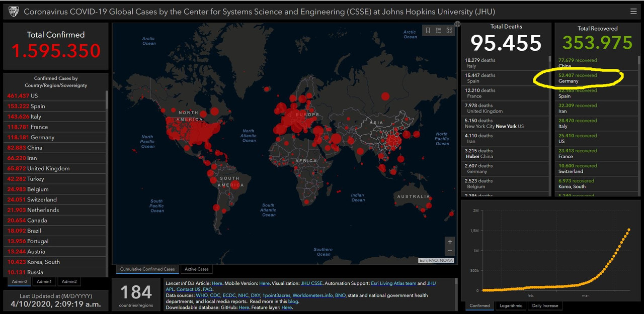Select Spain in confirmed cases list

tap(55, 106)
